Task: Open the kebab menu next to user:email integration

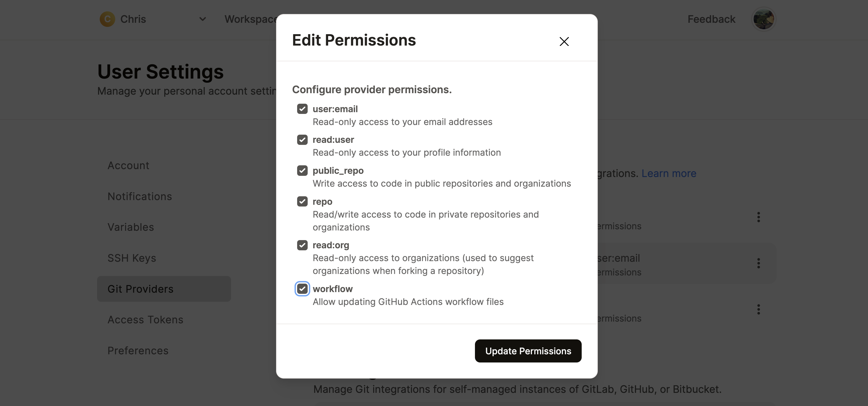Action: (759, 263)
